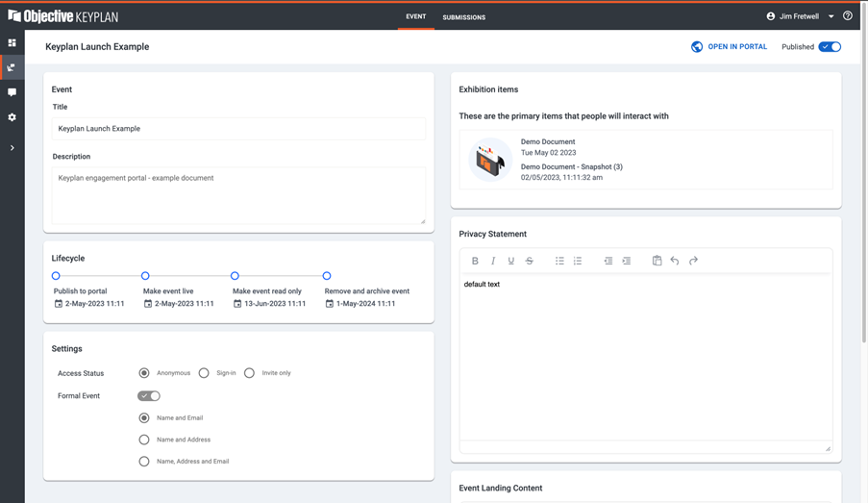Viewport: 868px width, 503px height.
Task: Toggle the Published switch off
Action: coord(830,47)
